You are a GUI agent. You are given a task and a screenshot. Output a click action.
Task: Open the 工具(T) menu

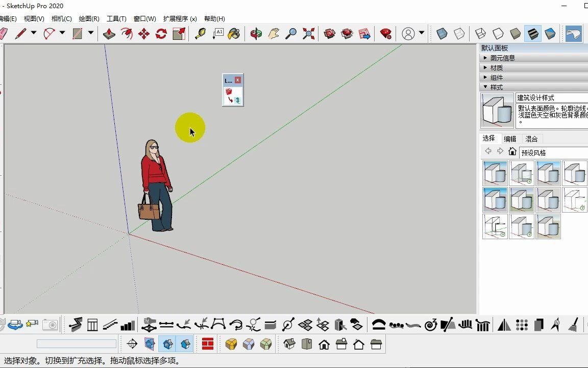[x=116, y=19]
